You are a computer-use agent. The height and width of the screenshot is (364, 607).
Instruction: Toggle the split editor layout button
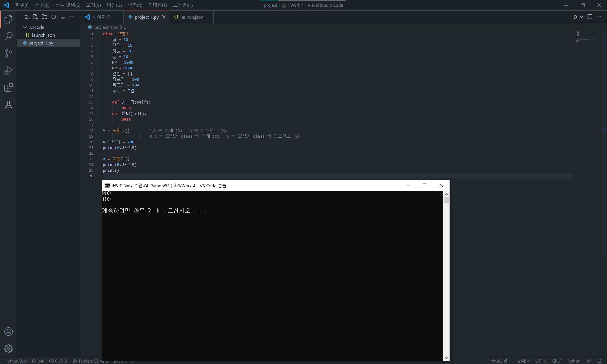[589, 17]
